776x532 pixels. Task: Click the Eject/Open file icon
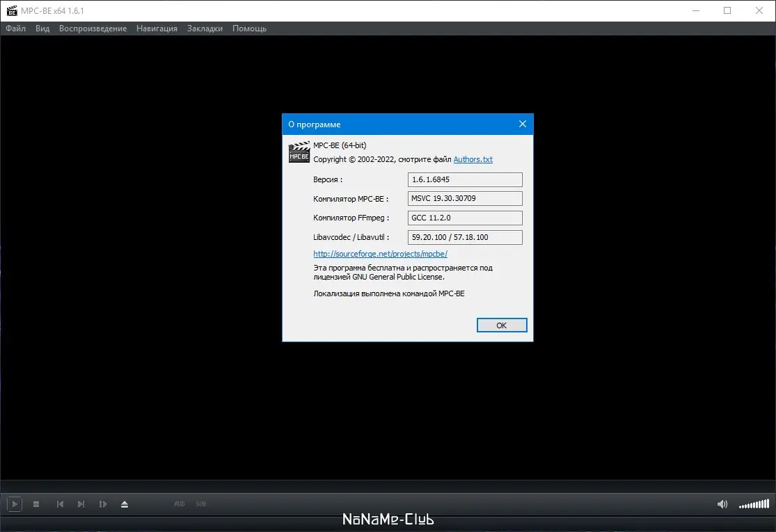tap(125, 503)
